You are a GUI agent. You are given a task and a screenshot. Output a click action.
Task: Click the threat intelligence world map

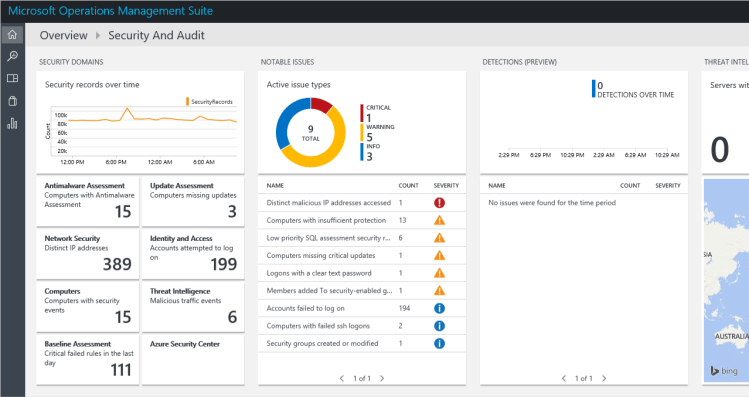(x=726, y=281)
